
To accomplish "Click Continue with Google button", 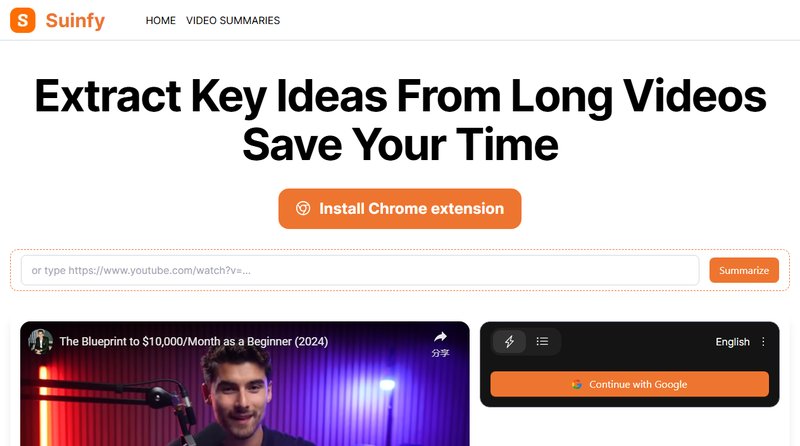I will pyautogui.click(x=629, y=384).
